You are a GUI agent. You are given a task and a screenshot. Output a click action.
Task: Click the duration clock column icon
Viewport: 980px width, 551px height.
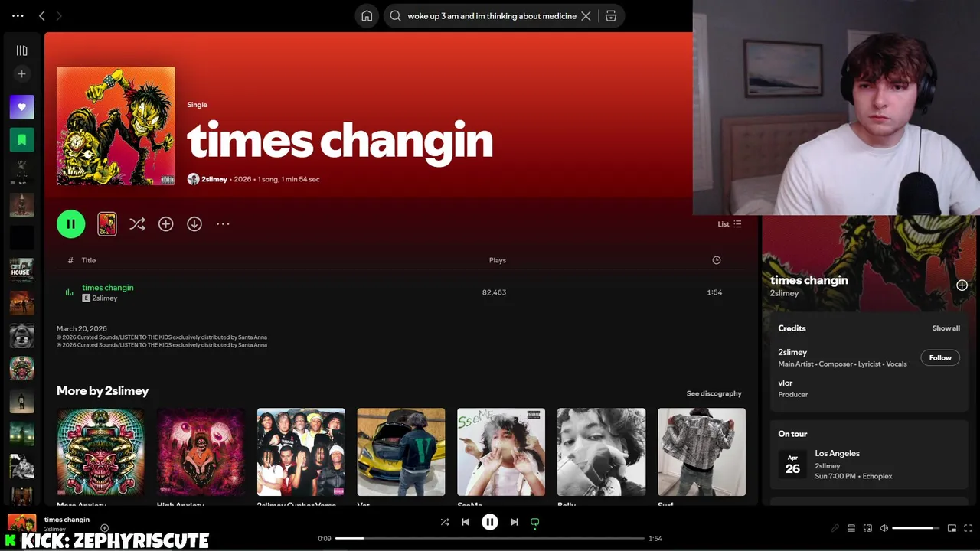point(717,260)
